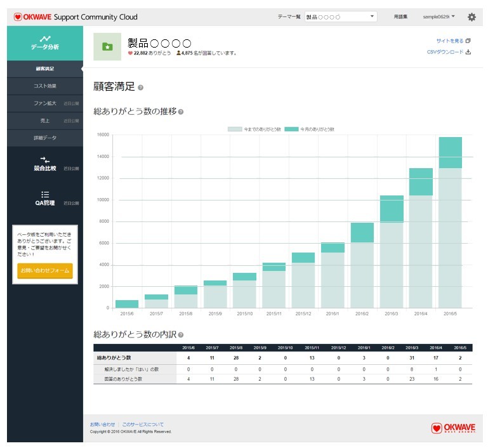Click the 競合比較 arrows icon
Viewport: 488px width, 448px height.
44,160
